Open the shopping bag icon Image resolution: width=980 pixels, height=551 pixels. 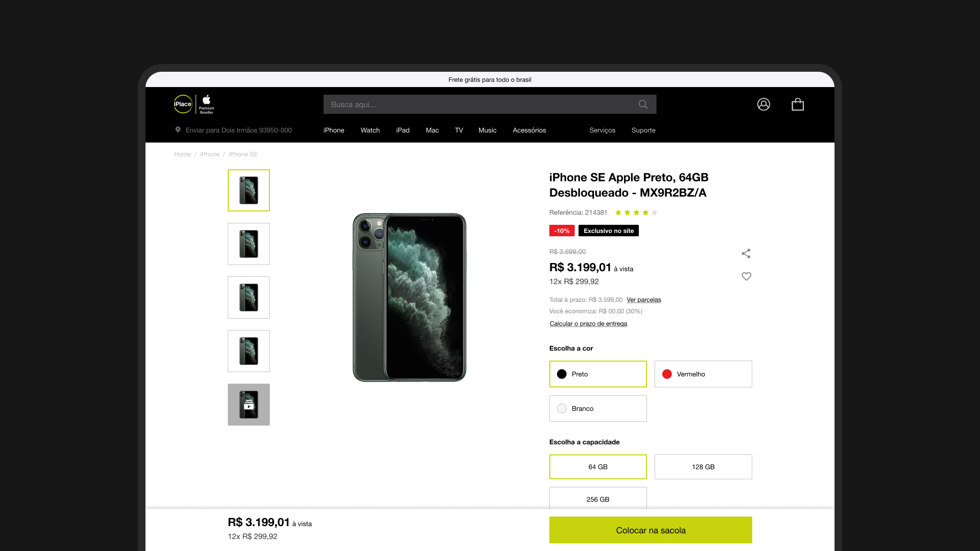pos(798,104)
